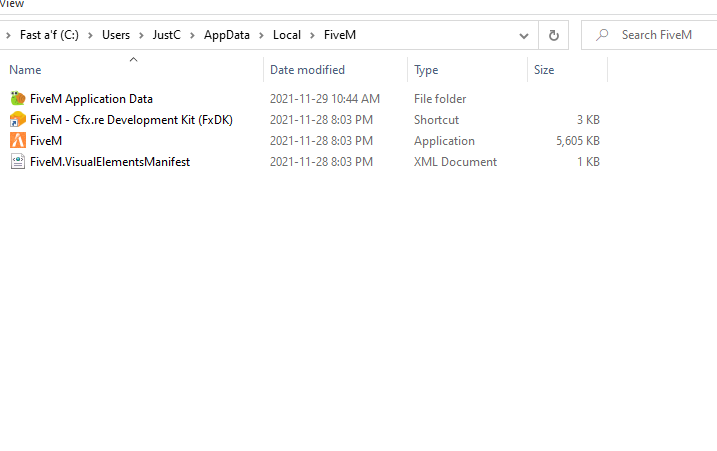Click the 1 KB size value
Image resolution: width=717 pixels, height=451 pixels.
[588, 162]
